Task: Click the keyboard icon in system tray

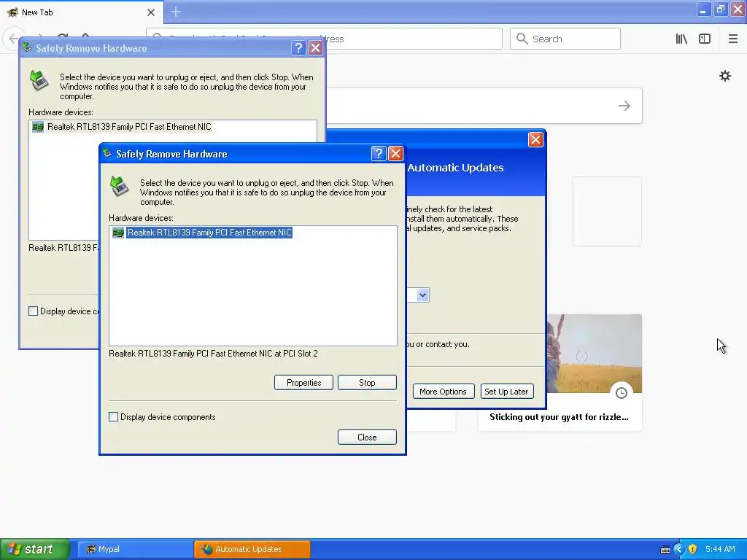Action: (x=665, y=550)
